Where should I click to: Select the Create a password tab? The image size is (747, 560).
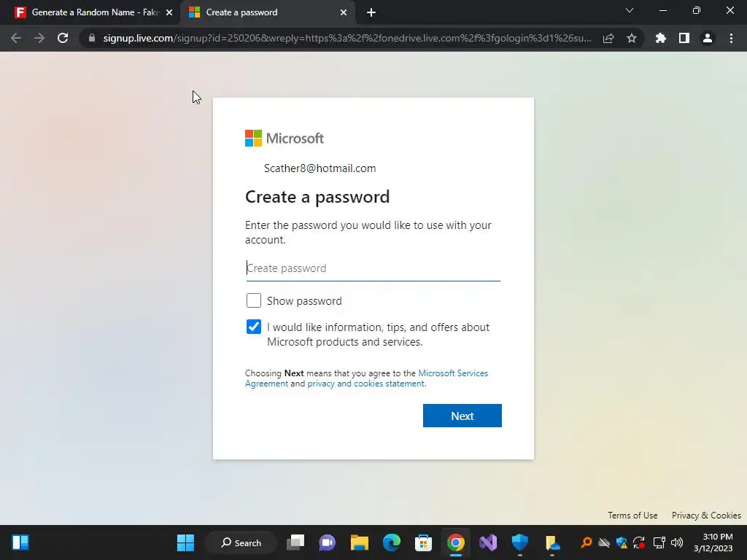tap(268, 12)
